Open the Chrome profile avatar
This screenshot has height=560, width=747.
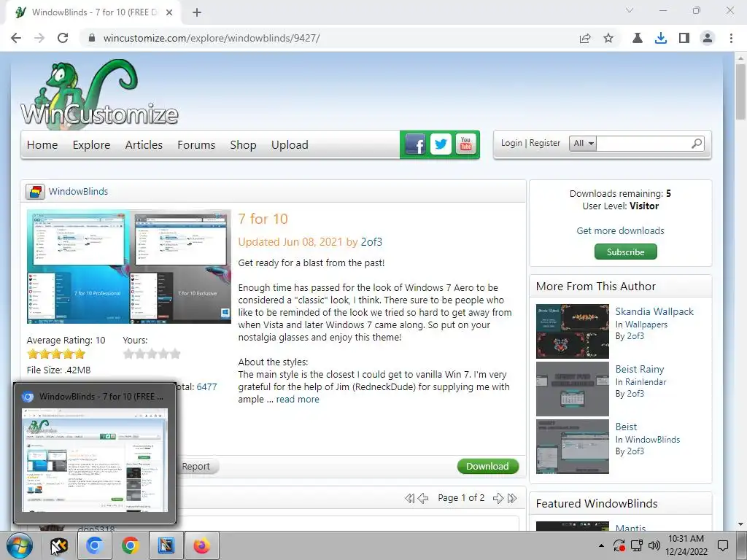tap(708, 38)
